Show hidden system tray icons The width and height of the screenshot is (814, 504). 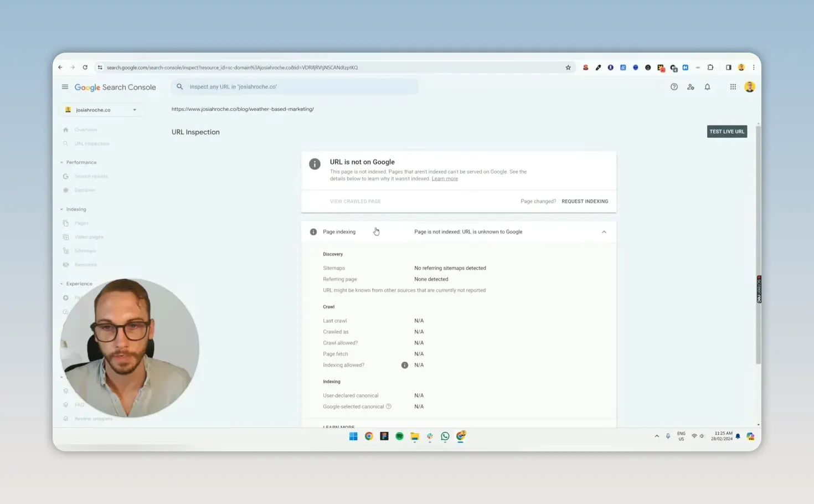tap(657, 436)
